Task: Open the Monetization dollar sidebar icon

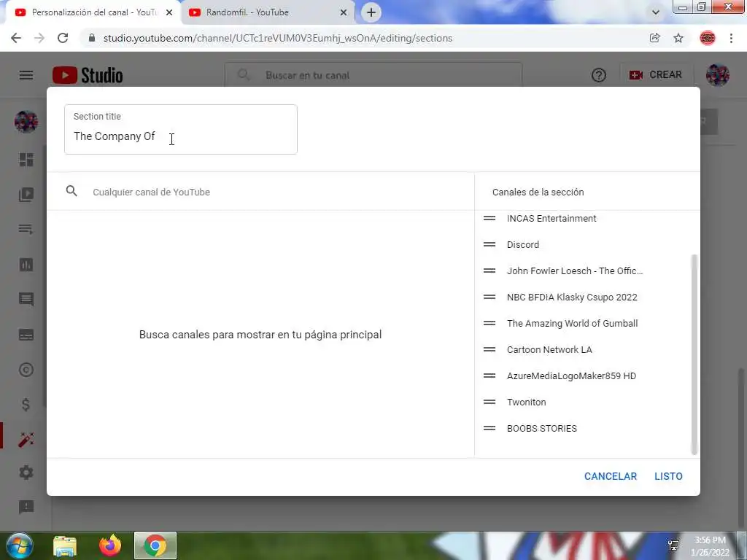Action: pyautogui.click(x=26, y=405)
